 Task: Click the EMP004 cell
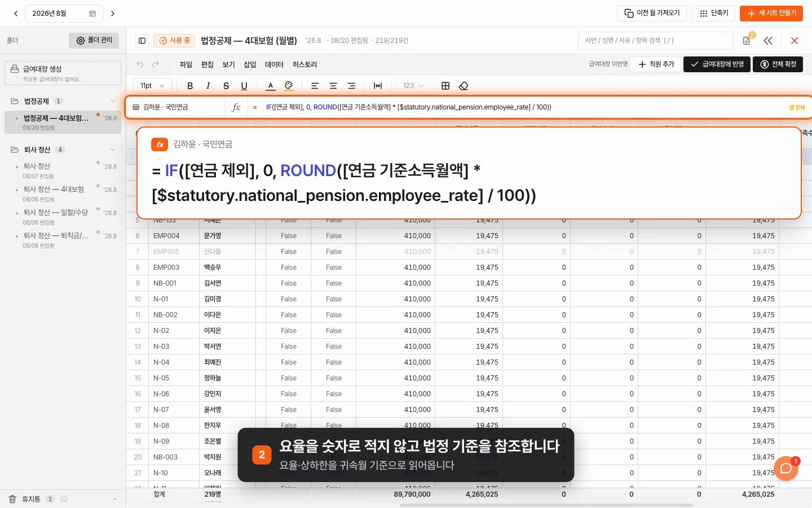[174, 236]
